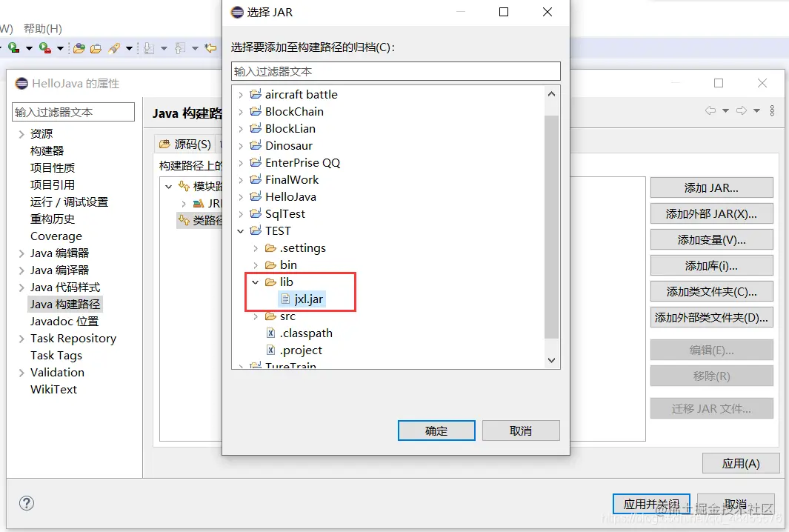The image size is (789, 532).
Task: Click the scroll down arrow in JAR tree
Action: (x=551, y=360)
